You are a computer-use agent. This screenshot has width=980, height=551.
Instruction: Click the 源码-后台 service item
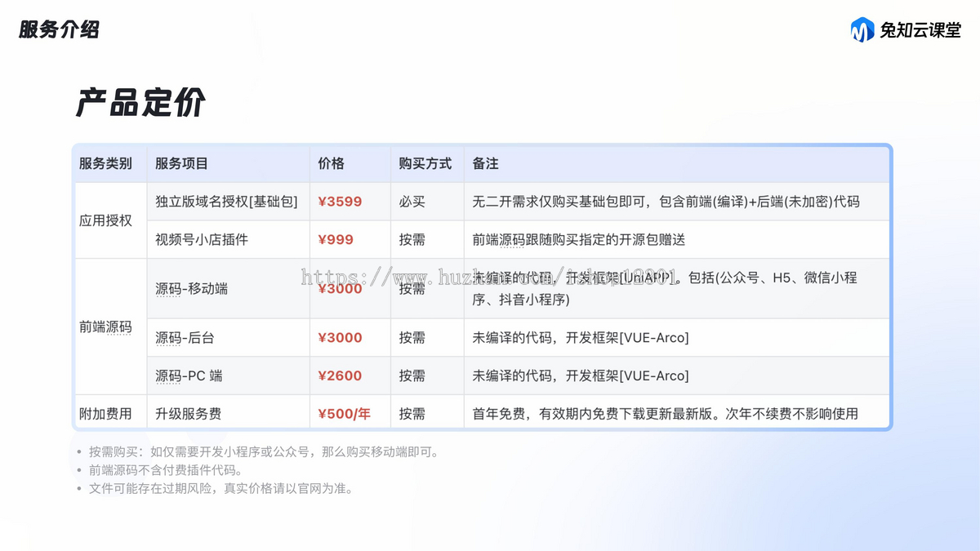185,337
